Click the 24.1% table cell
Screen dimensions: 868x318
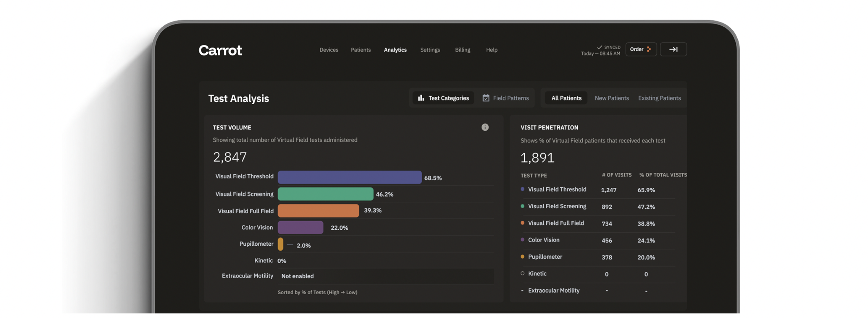coord(646,241)
